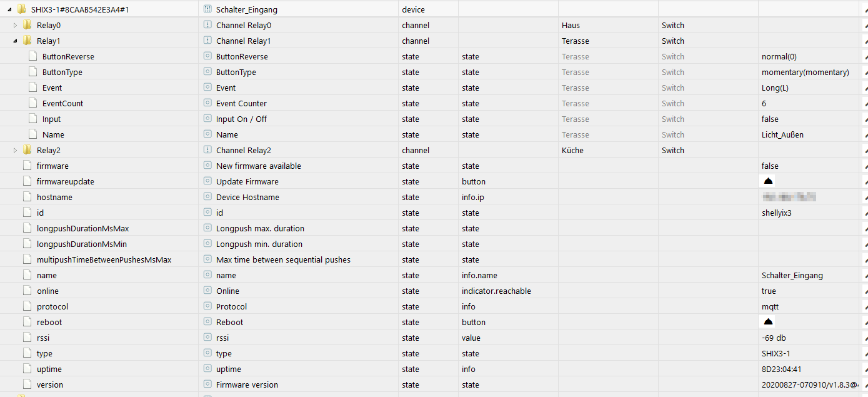Image resolution: width=868 pixels, height=397 pixels.
Task: Click the channel icon beside Channel Relay2
Action: 207,150
